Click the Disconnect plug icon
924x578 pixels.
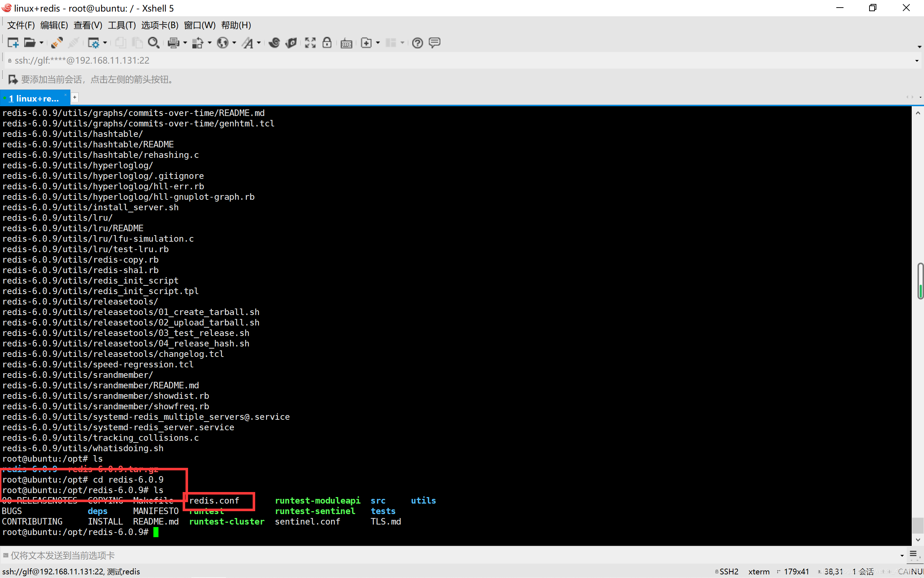[74, 42]
